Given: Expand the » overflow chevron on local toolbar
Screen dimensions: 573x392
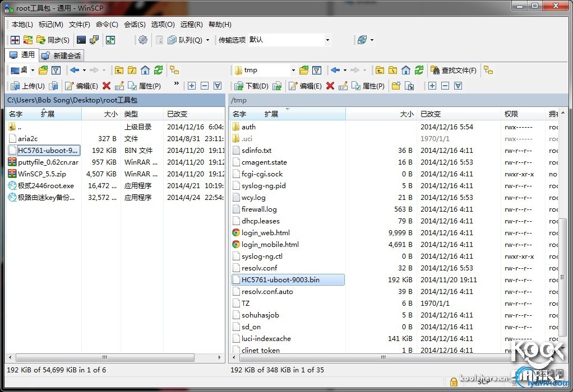Looking at the screenshot, I should tap(177, 83).
